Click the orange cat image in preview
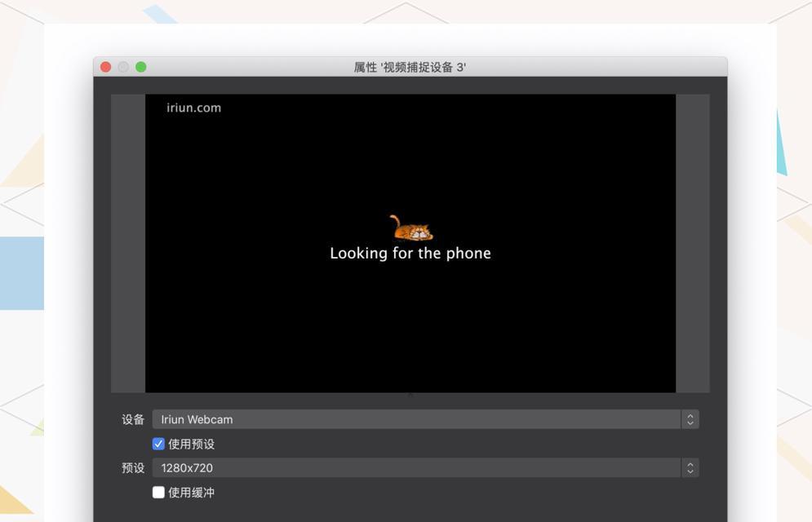The width and height of the screenshot is (812, 522). click(x=411, y=228)
